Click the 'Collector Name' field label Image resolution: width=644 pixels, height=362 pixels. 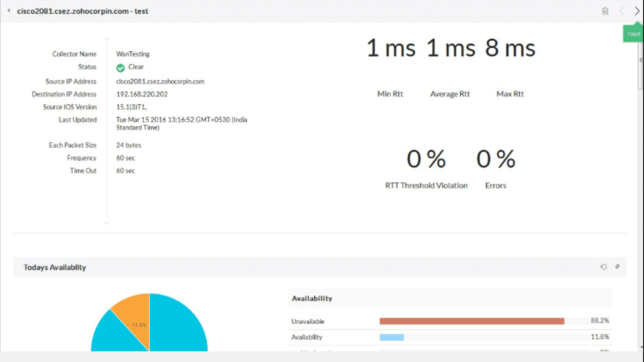point(74,54)
